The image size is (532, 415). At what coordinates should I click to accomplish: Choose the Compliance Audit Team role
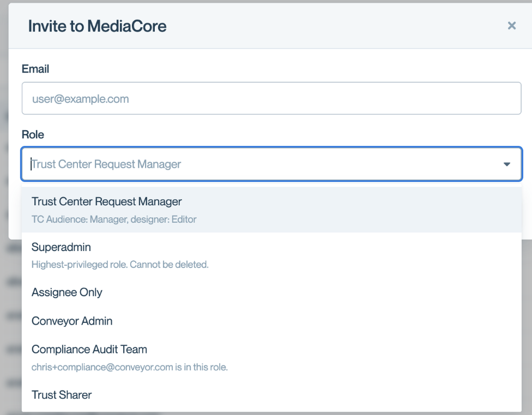pyautogui.click(x=89, y=349)
